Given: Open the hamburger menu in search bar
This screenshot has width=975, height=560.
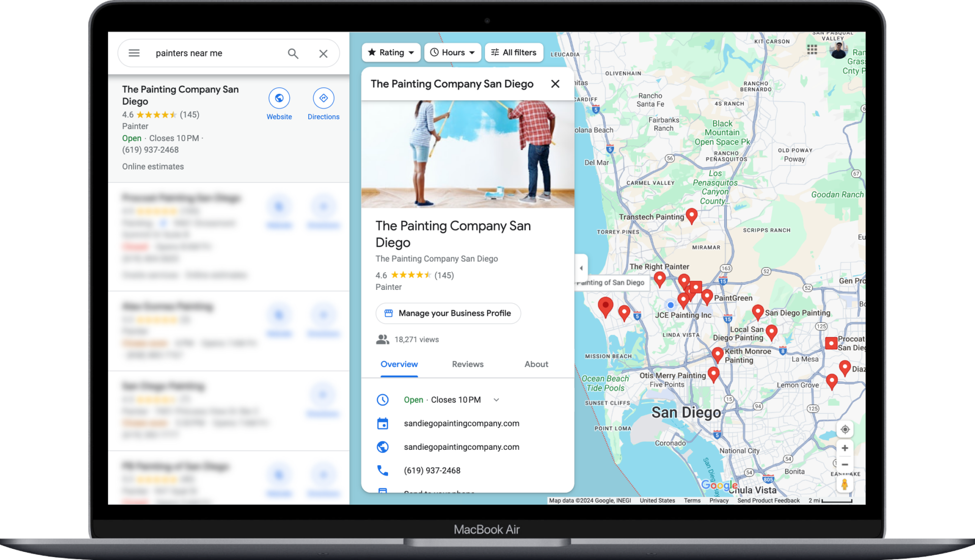Looking at the screenshot, I should pos(134,53).
